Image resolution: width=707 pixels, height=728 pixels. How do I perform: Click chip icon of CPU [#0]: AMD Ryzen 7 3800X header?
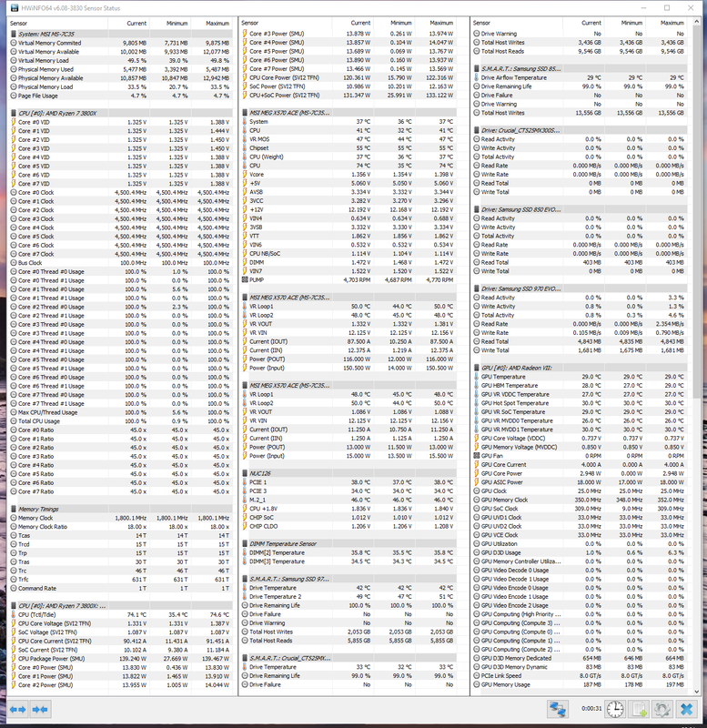pos(14,113)
